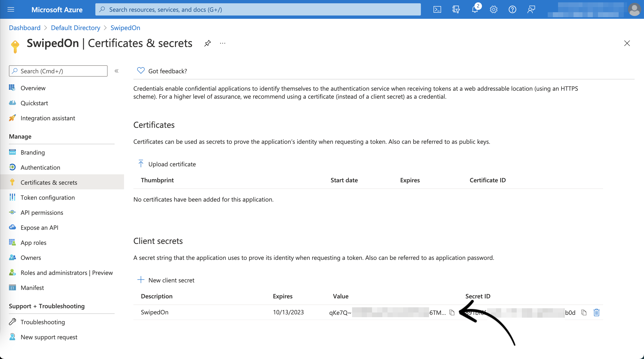Select the 10/13/2023 expiry cell
Screen dimensions: 644x359
[288, 312]
